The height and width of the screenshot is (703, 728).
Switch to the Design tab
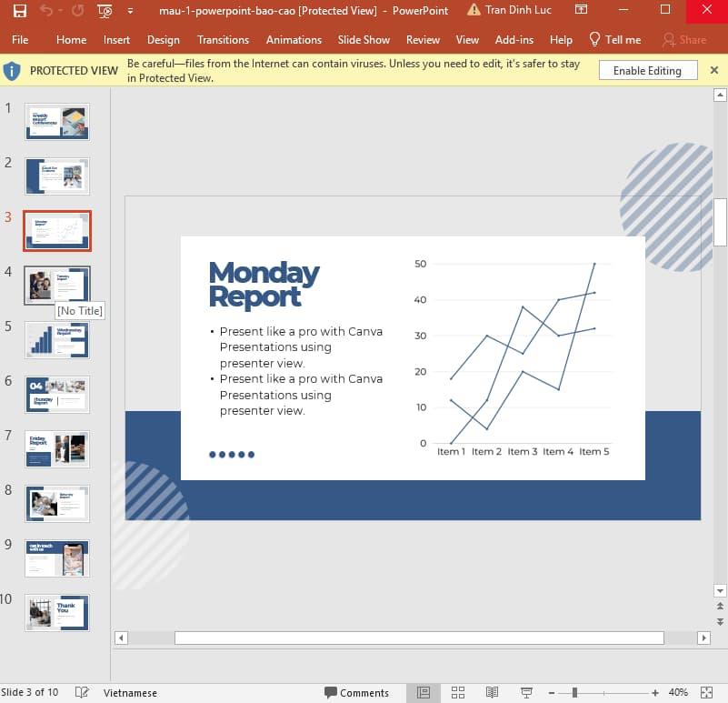[164, 40]
